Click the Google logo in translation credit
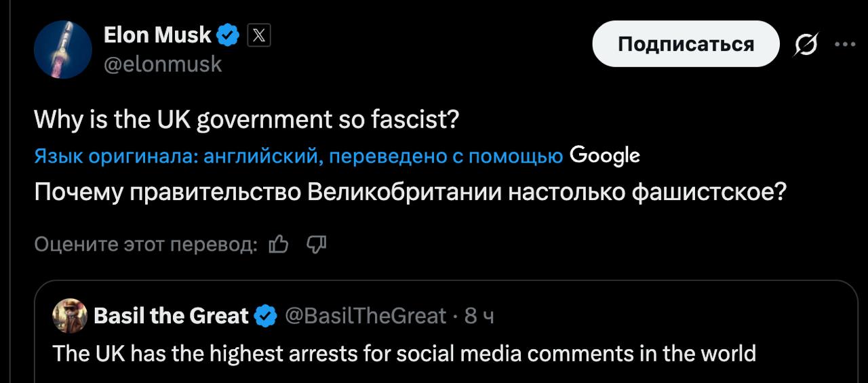The height and width of the screenshot is (383, 868). point(604,156)
